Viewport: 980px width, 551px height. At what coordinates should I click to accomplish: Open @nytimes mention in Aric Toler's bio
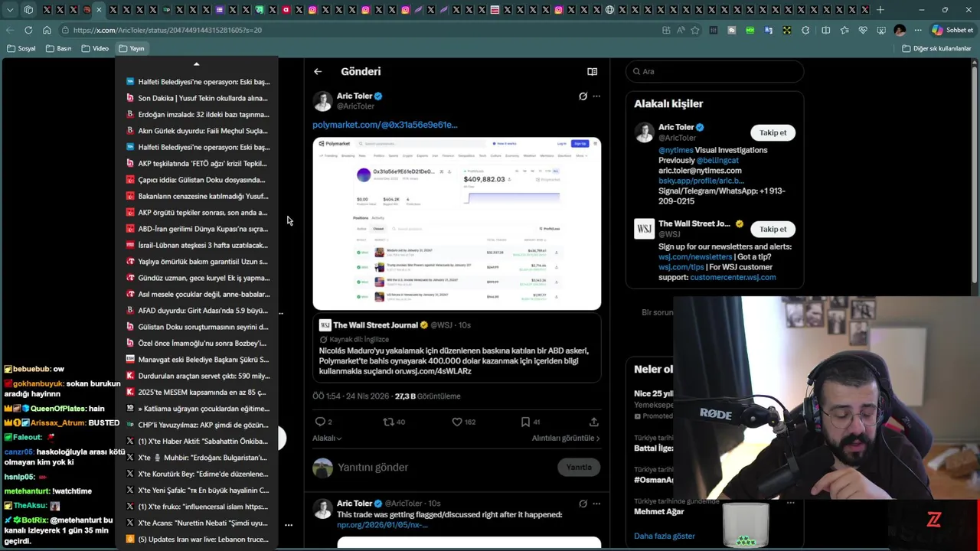click(x=676, y=150)
